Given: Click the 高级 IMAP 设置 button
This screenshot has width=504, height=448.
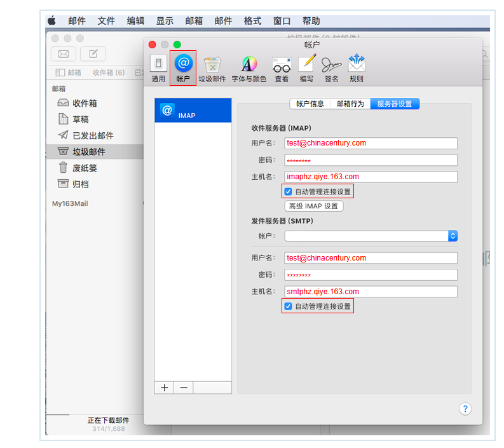Looking at the screenshot, I should coord(314,206).
